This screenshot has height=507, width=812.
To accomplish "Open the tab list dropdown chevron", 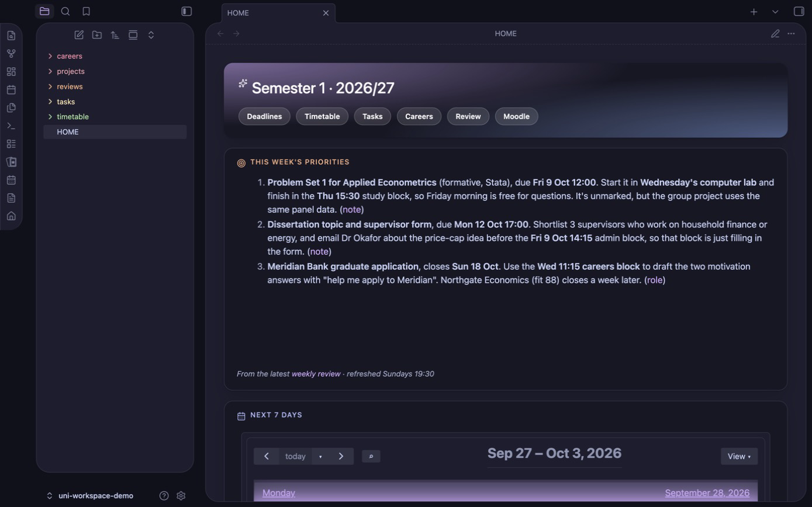I will tap(775, 12).
